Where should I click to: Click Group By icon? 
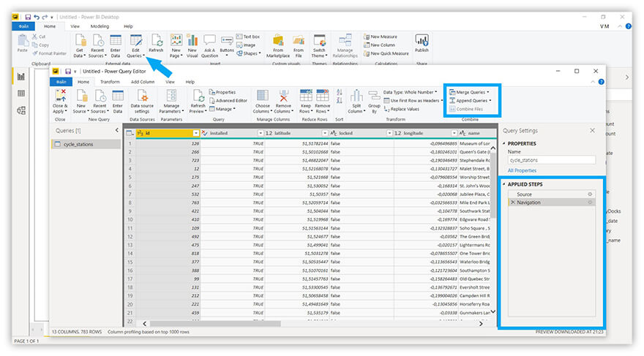click(374, 96)
